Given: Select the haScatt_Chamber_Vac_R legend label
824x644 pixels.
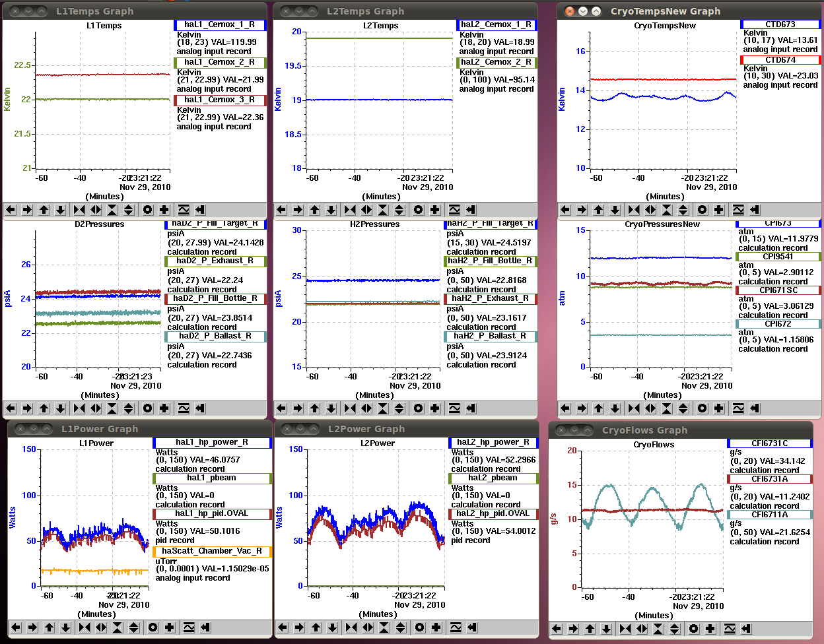Looking at the screenshot, I should 212,552.
